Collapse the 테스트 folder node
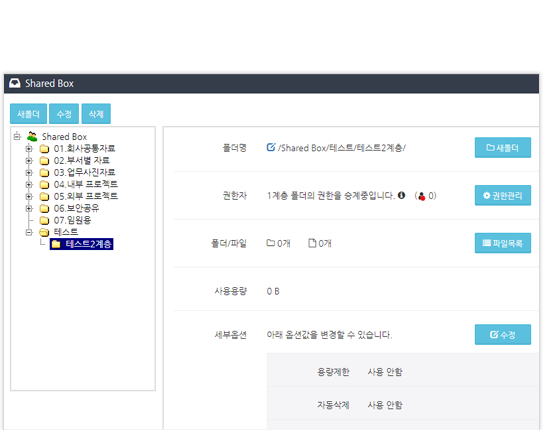The height and width of the screenshot is (430, 543). (29, 232)
